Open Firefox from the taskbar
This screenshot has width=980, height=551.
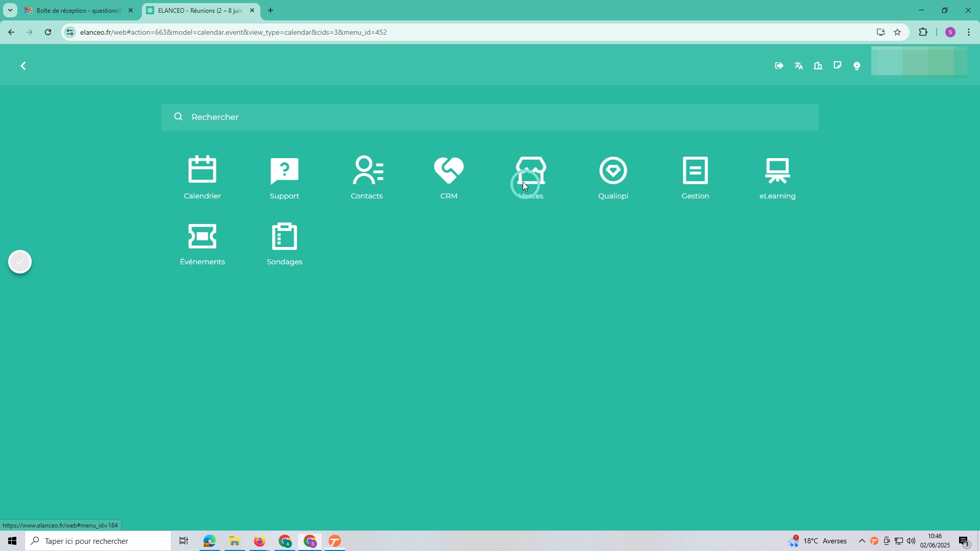tap(259, 541)
